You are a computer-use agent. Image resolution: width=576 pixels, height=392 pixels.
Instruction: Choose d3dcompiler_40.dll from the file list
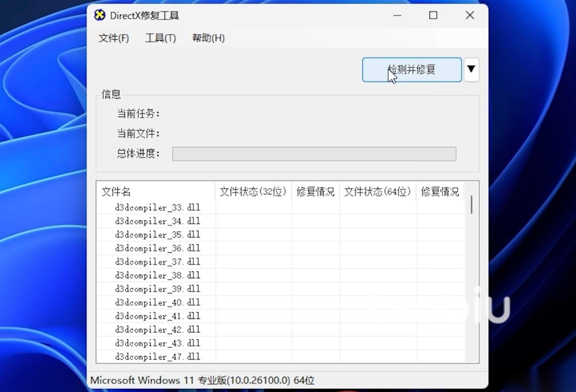(x=158, y=303)
